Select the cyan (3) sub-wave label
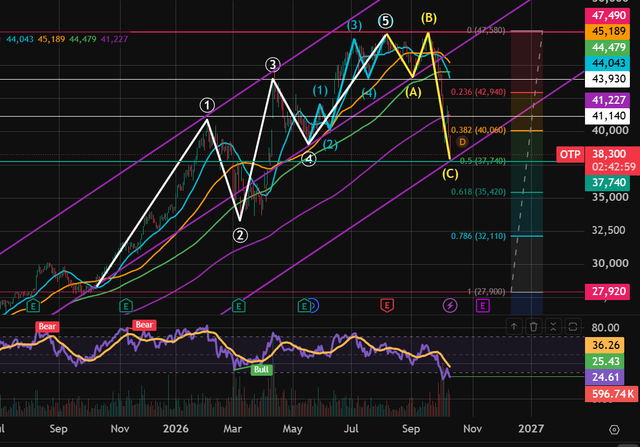Screen dimensions: 640x447 click(354, 25)
